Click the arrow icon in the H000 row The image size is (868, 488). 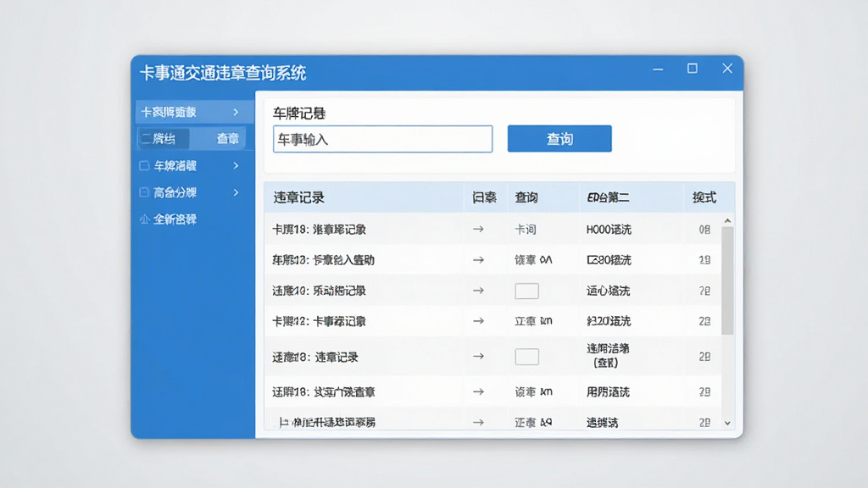coord(478,229)
